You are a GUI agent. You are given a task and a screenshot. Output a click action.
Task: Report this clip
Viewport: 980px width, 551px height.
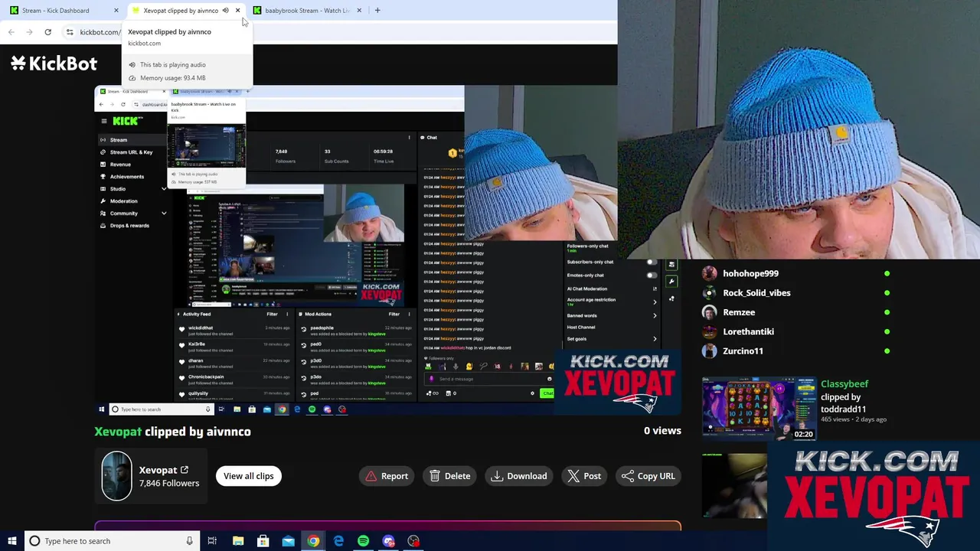[387, 476]
